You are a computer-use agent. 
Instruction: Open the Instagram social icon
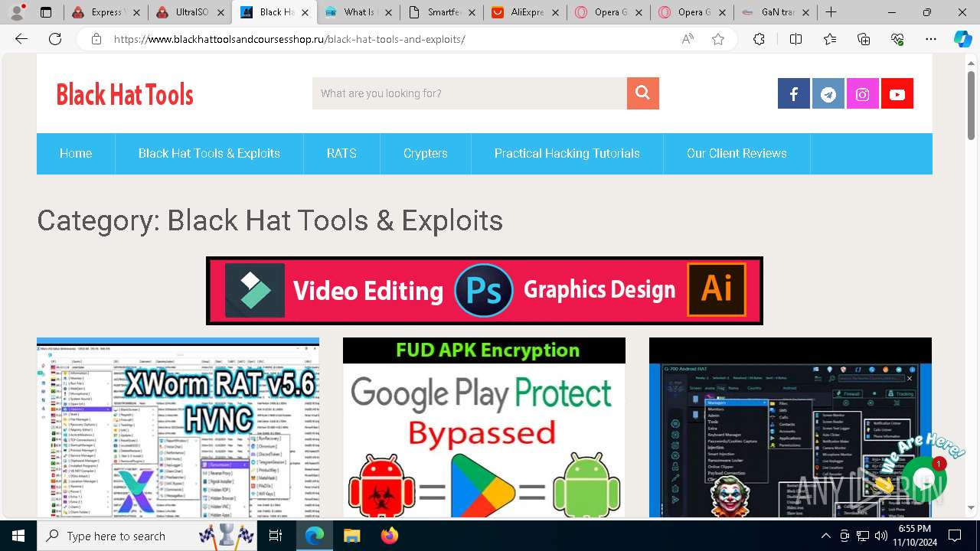[863, 94]
